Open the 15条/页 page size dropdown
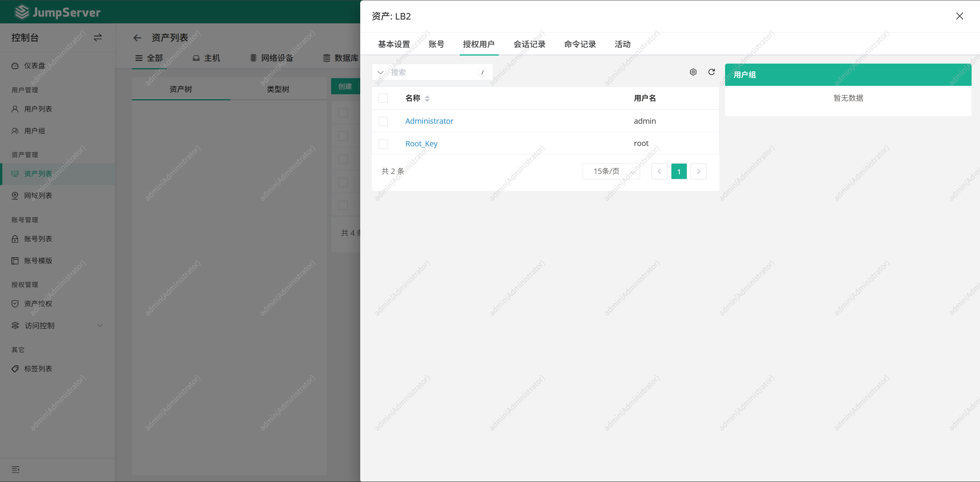 tap(611, 171)
